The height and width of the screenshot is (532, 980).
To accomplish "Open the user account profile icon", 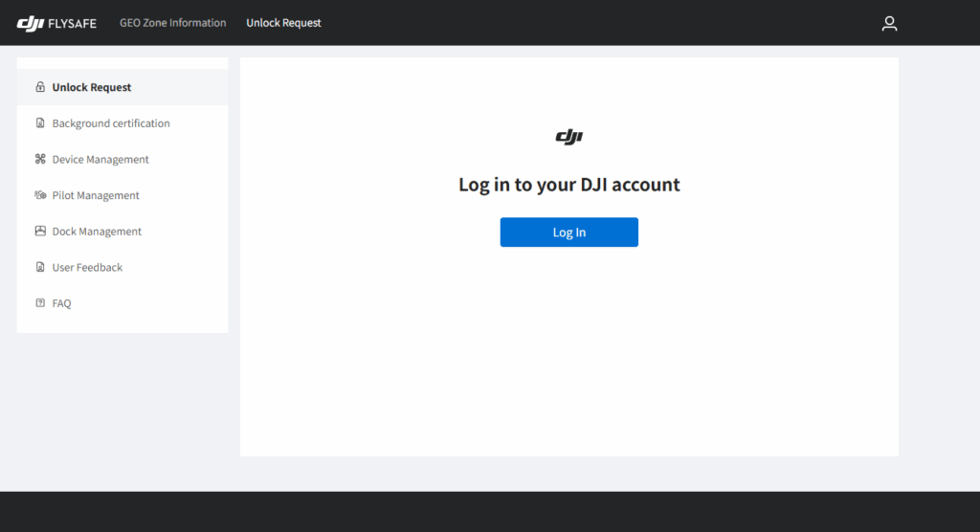I will 889,23.
